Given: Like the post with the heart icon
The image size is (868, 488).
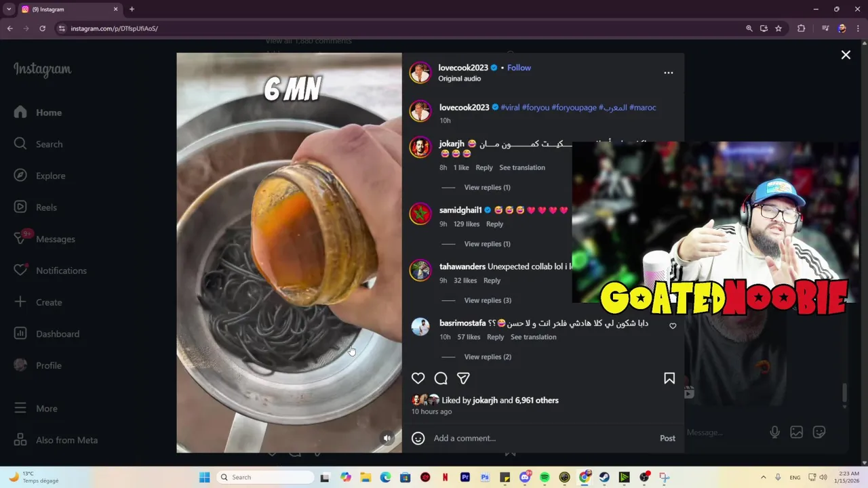Looking at the screenshot, I should (x=418, y=378).
